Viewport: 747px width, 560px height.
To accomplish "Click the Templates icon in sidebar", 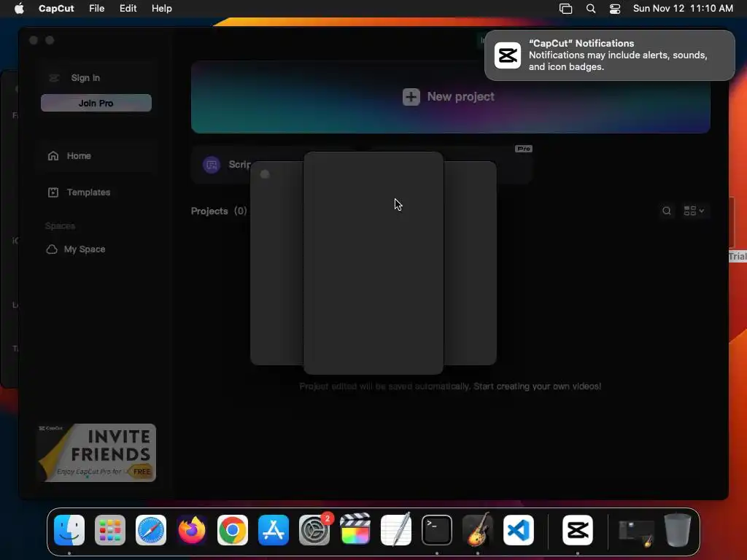I will 53,192.
